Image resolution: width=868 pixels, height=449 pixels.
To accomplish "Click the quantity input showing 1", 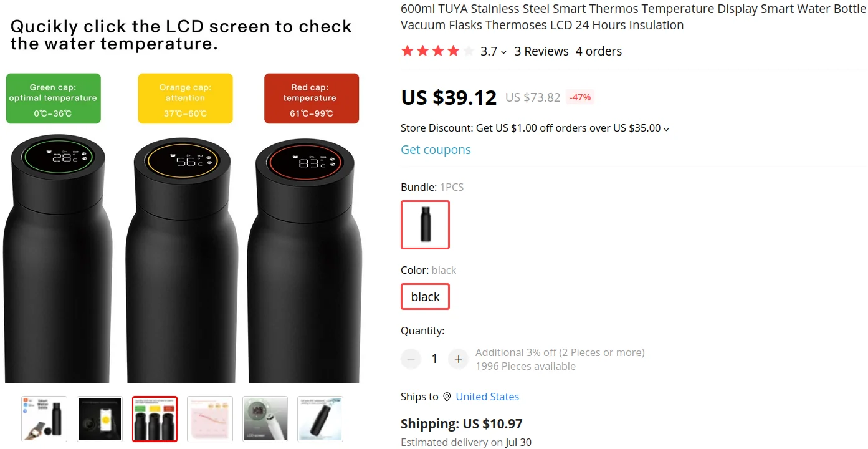I will (434, 359).
